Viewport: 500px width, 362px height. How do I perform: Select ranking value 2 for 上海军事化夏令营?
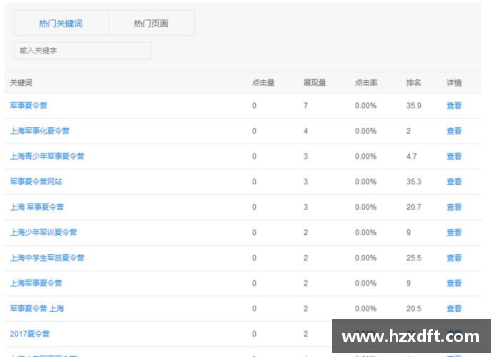408,131
